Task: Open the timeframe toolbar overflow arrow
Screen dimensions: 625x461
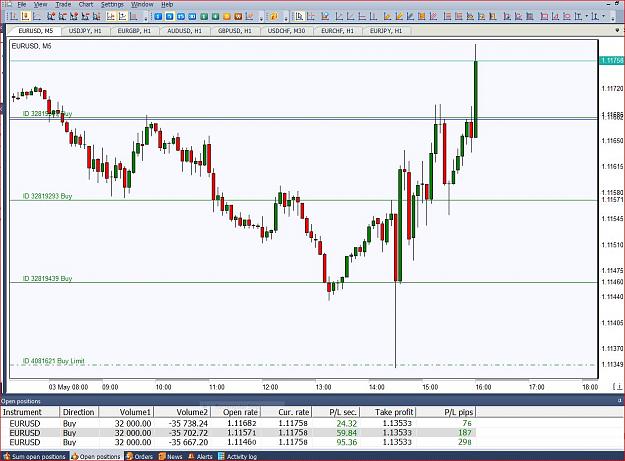Action: (x=261, y=18)
